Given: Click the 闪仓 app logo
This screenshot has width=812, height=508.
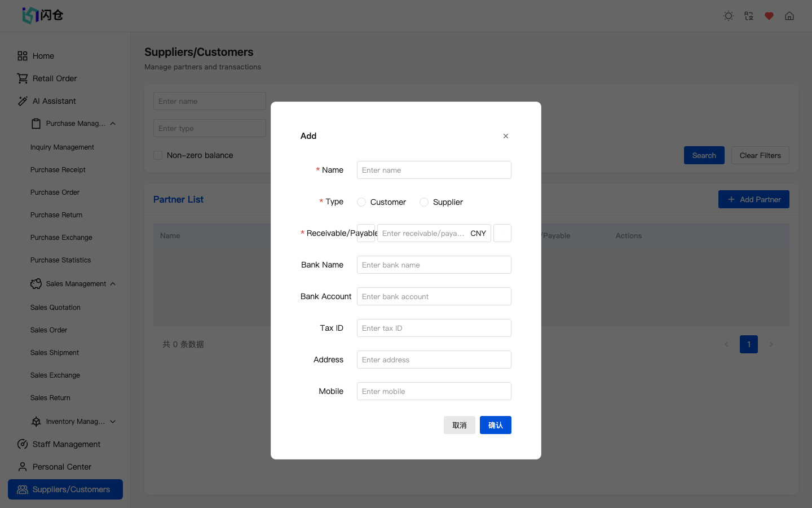Looking at the screenshot, I should coord(41,16).
